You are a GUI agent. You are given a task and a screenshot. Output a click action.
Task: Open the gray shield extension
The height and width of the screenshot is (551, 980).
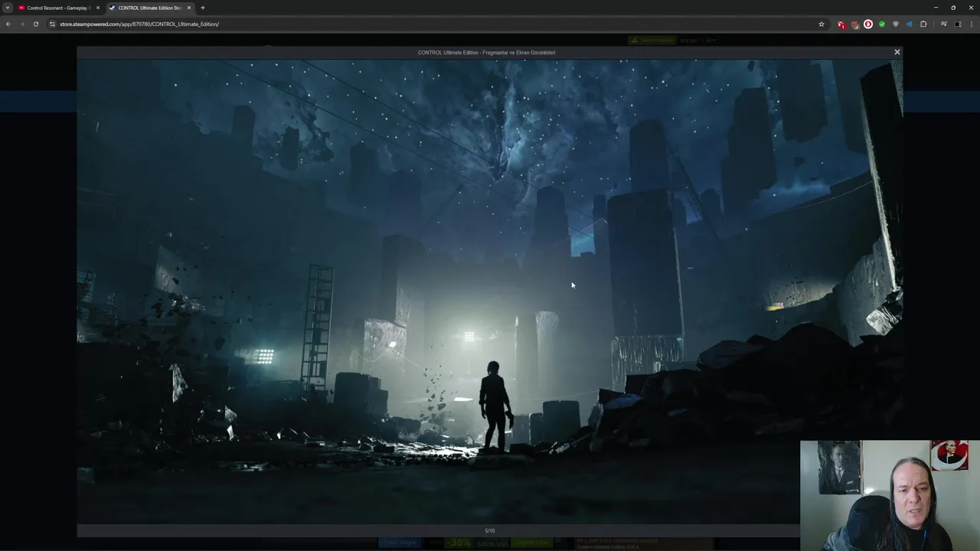tap(896, 24)
